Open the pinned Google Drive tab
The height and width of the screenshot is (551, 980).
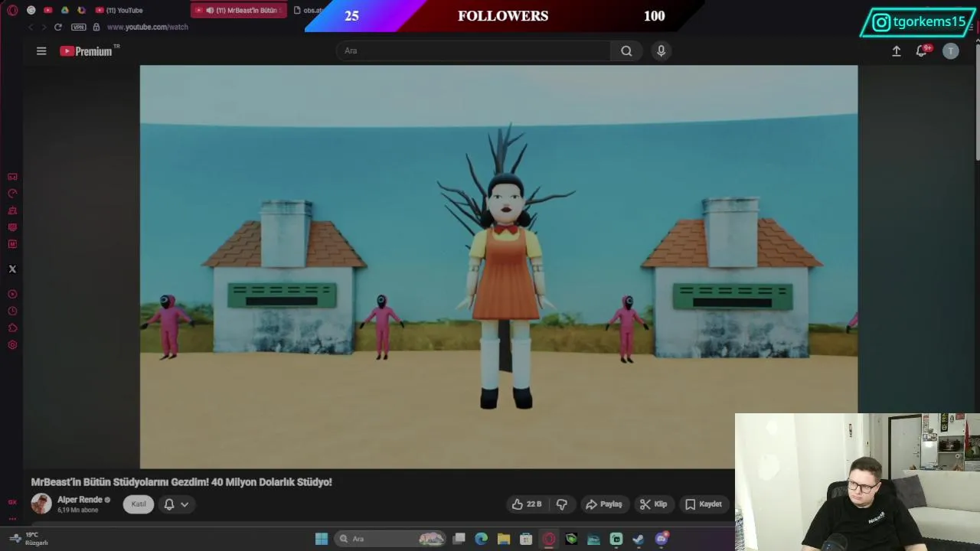point(64,10)
